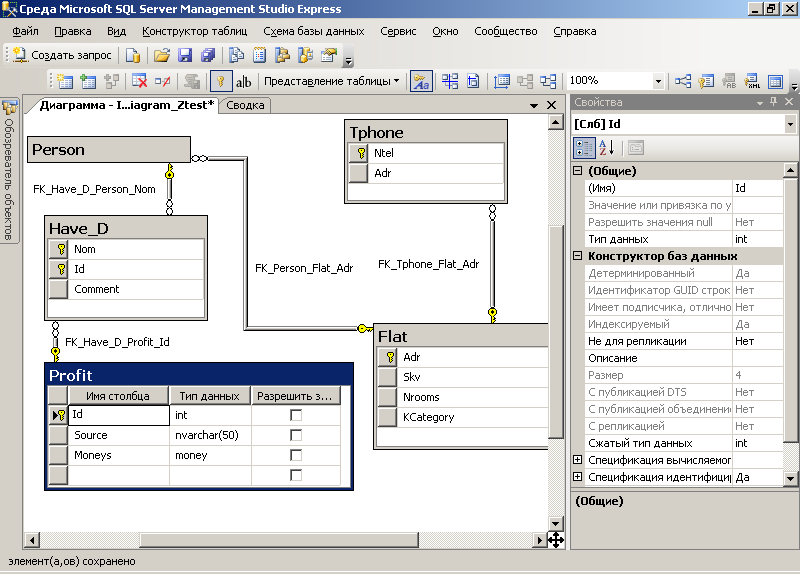The height and width of the screenshot is (574, 800).
Task: Click nvarchar(50) data type cell
Action: pyautogui.click(x=210, y=435)
